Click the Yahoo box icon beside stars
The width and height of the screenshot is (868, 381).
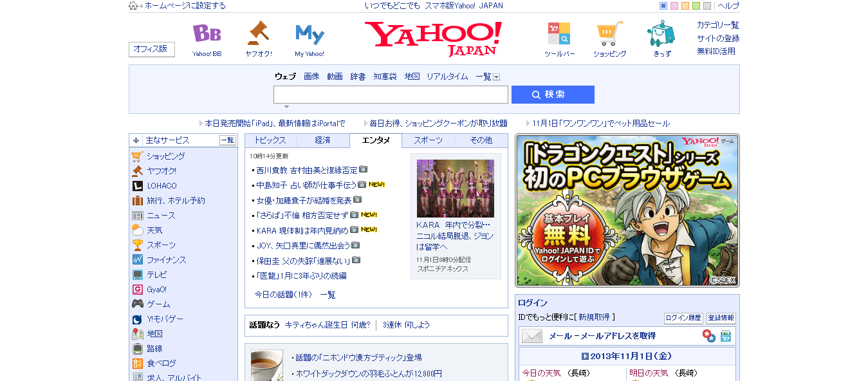coord(726,336)
